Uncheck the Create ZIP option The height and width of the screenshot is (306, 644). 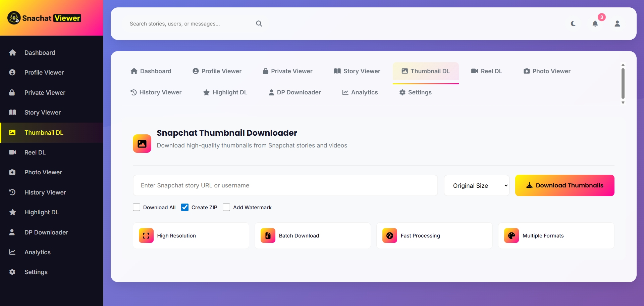pos(185,207)
